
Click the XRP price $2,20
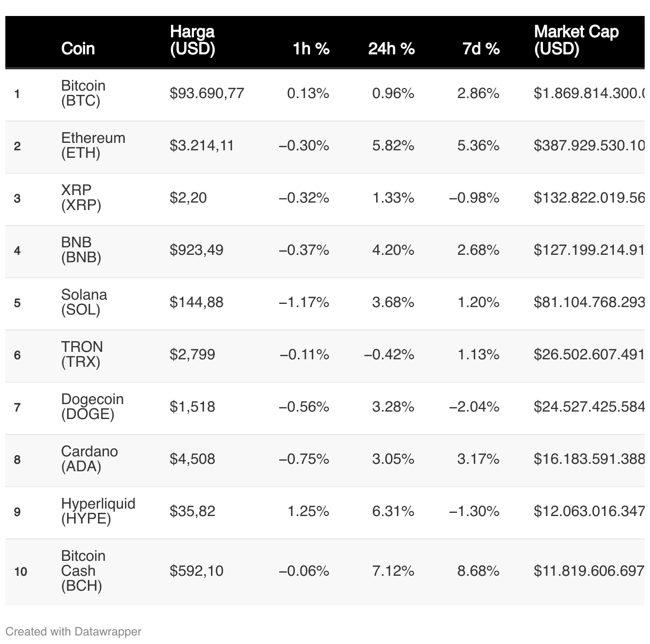click(x=188, y=198)
